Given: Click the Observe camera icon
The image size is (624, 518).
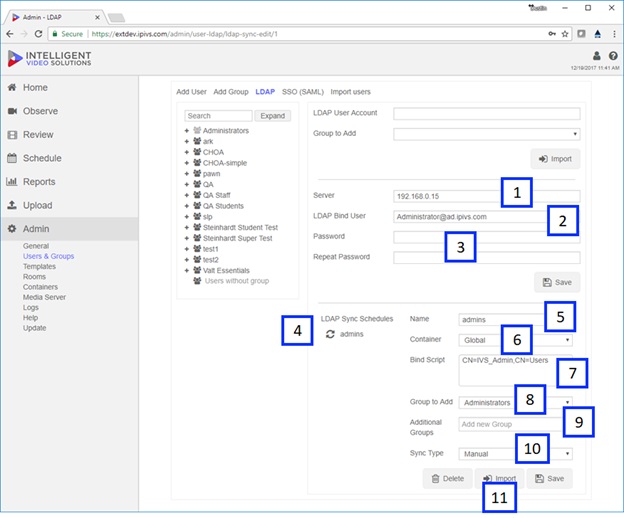Looking at the screenshot, I should point(12,111).
